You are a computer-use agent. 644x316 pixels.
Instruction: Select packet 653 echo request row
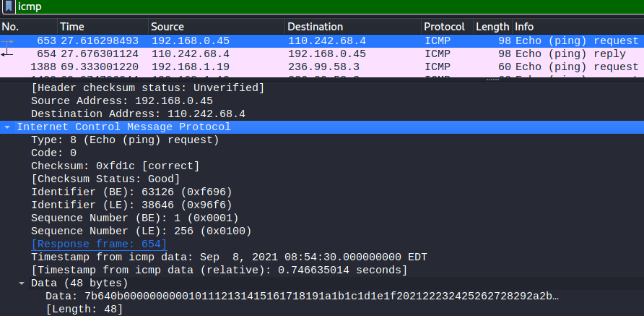click(x=322, y=41)
